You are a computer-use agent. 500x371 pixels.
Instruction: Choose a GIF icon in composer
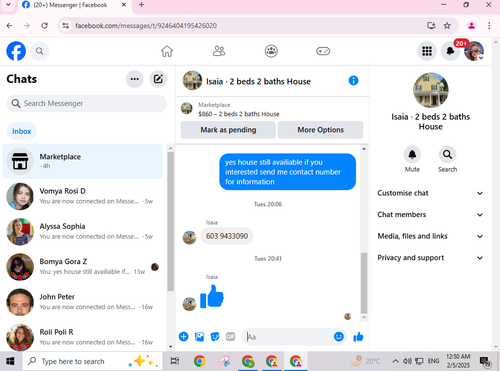pos(230,337)
